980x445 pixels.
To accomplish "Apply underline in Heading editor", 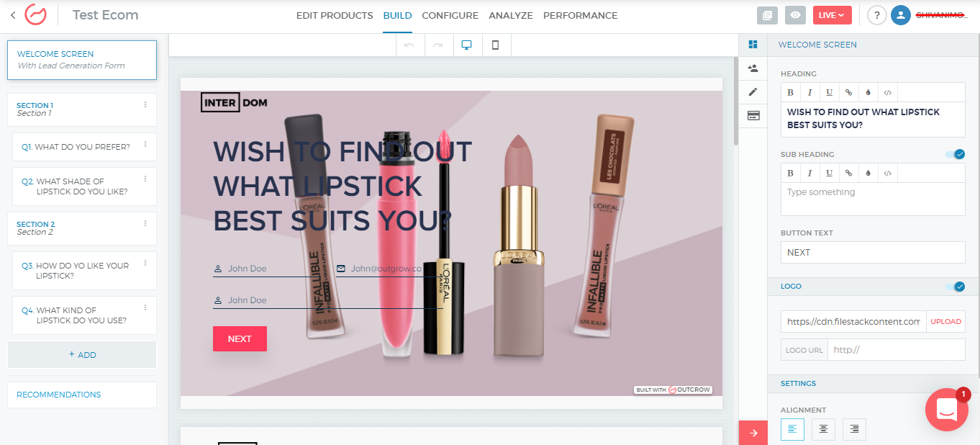I will [830, 92].
